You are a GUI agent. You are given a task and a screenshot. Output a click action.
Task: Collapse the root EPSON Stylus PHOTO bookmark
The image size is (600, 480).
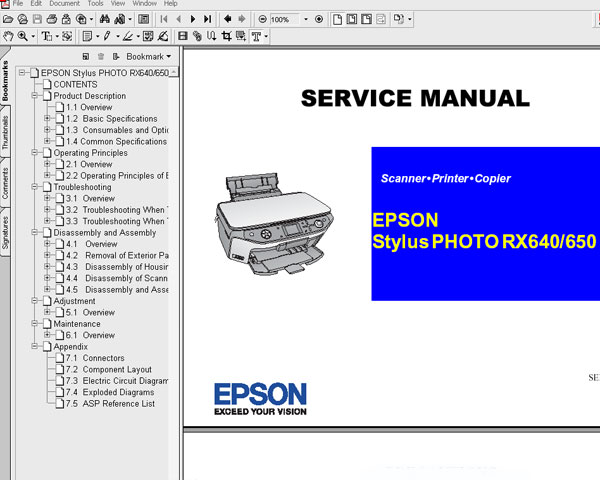pyautogui.click(x=22, y=73)
